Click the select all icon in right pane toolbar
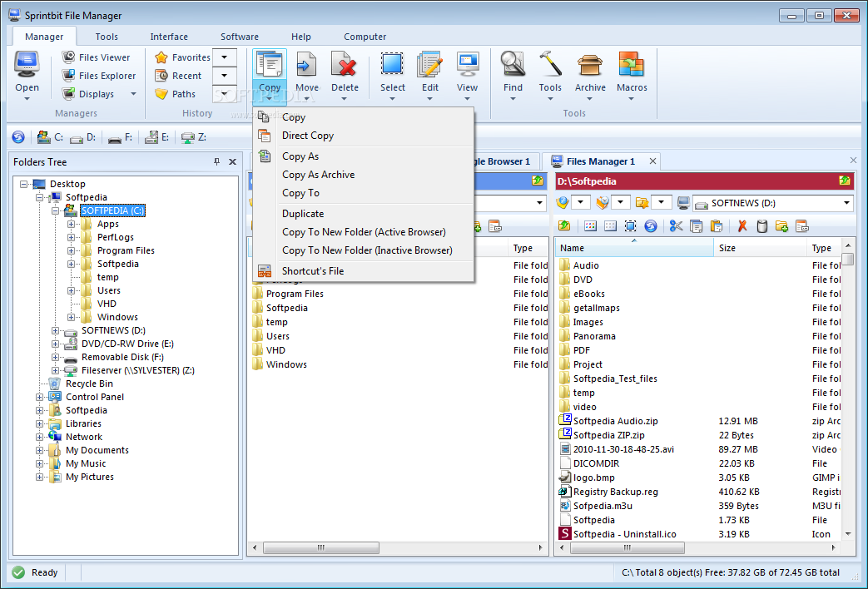 coord(631,225)
